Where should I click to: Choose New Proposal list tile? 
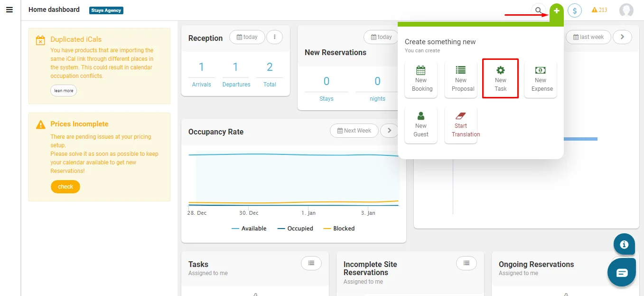click(x=461, y=79)
